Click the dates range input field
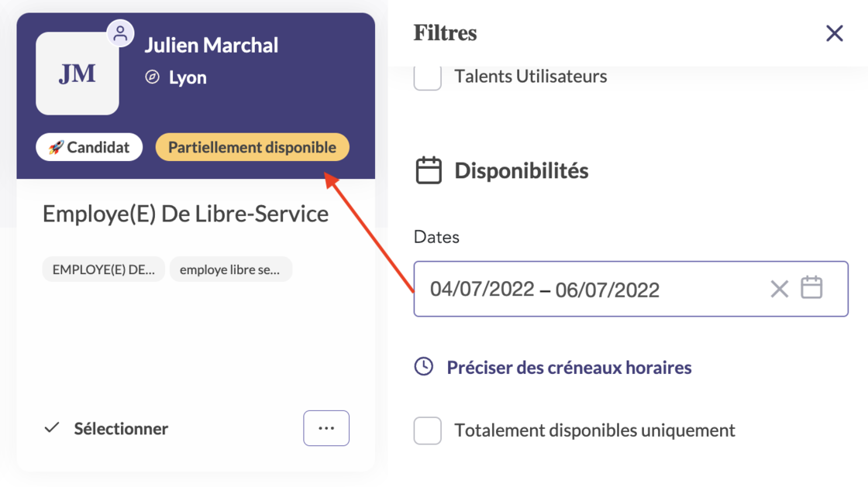Screen dimensions: 868x487 click(x=631, y=289)
